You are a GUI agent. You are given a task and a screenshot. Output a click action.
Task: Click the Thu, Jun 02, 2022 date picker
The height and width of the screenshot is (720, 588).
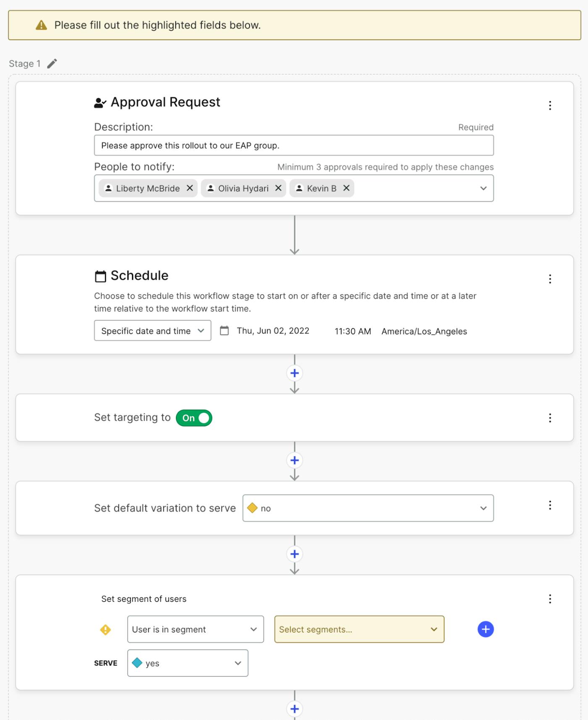(272, 331)
